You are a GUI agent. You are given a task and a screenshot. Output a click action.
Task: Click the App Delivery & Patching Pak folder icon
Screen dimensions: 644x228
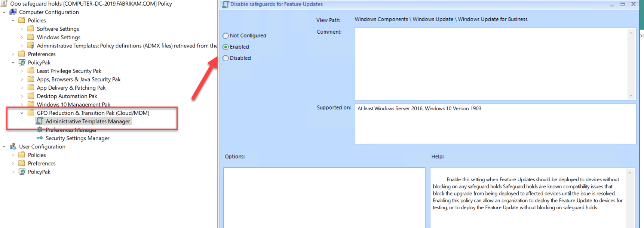click(x=31, y=87)
